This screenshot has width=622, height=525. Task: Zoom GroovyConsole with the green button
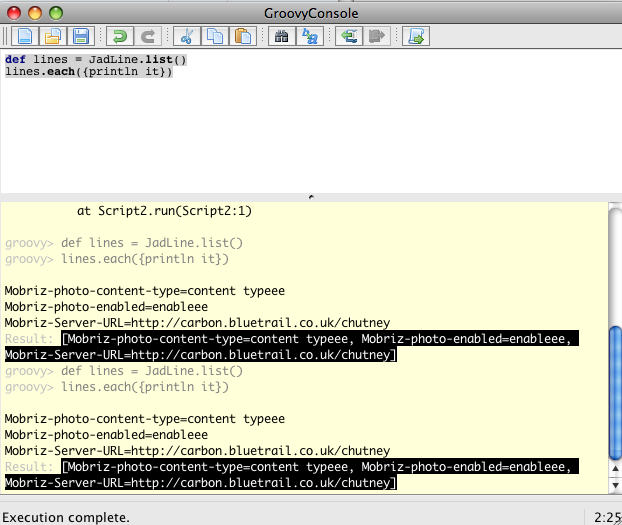[x=56, y=13]
